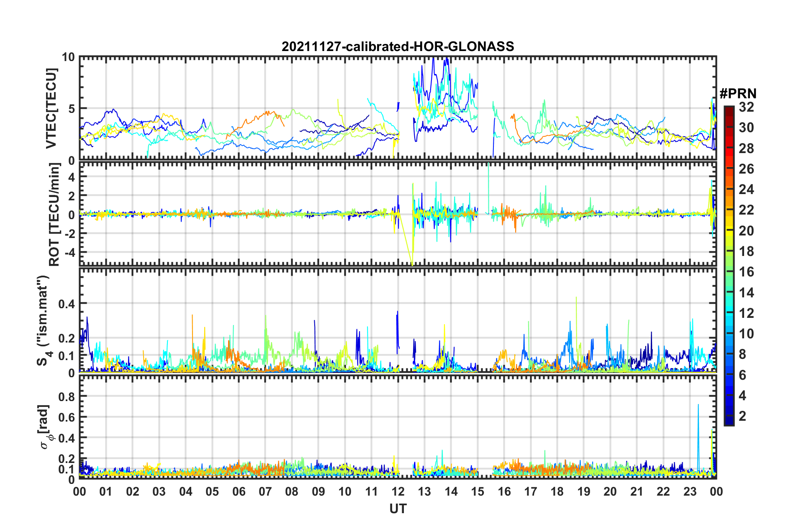Click the "10" tick on the VTEC y-axis

coord(68,57)
